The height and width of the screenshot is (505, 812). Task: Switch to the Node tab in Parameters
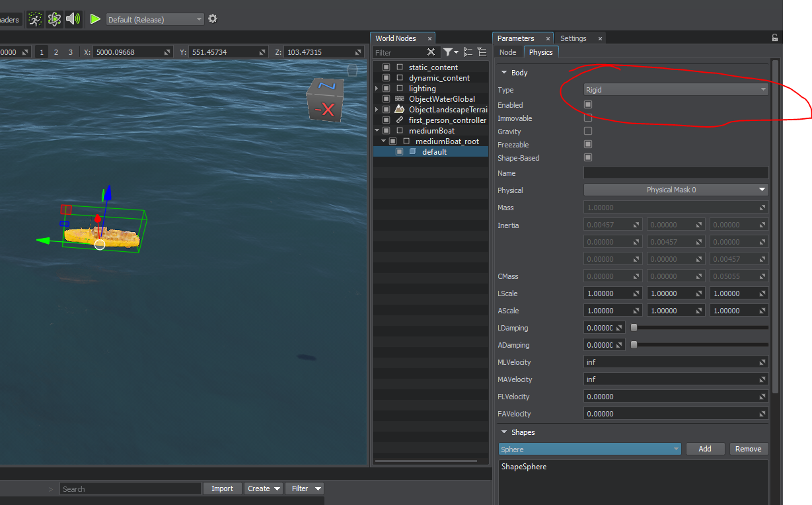tap(507, 52)
